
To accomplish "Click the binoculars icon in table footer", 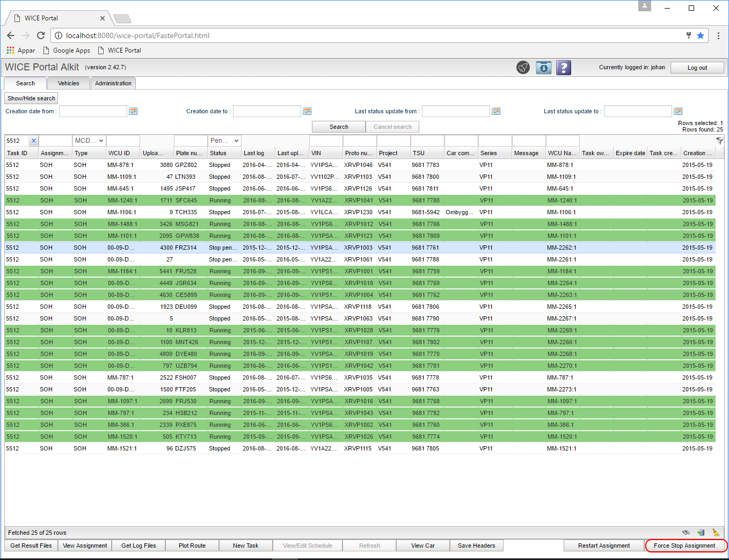I will click(686, 533).
